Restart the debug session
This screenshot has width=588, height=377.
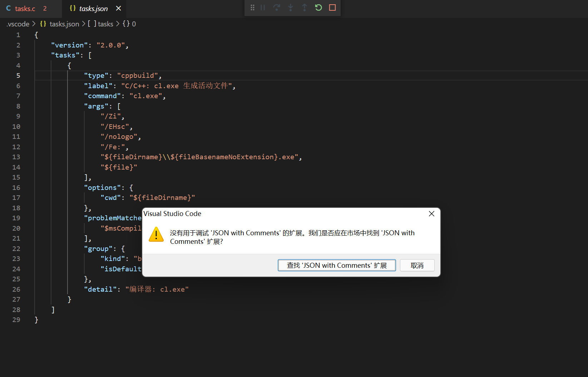click(x=318, y=7)
